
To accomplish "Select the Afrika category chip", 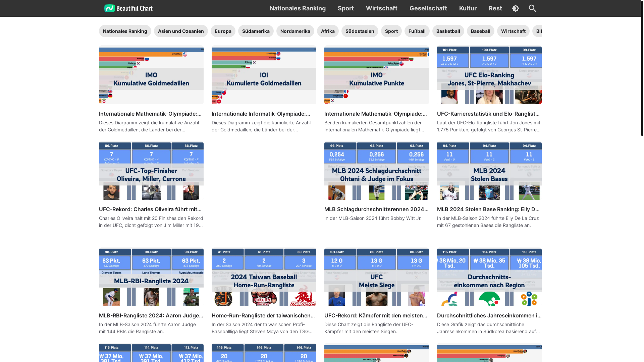I will pyautogui.click(x=328, y=31).
